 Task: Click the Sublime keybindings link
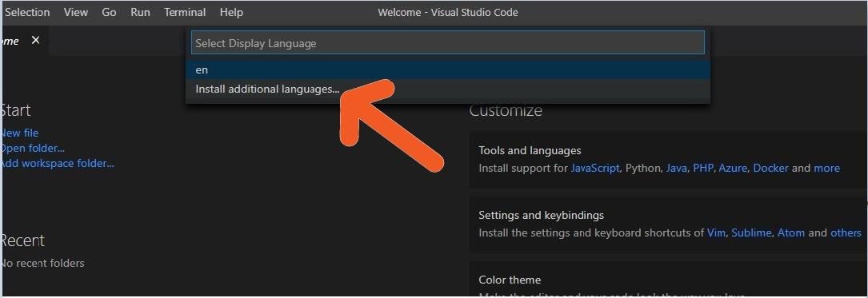(x=751, y=232)
